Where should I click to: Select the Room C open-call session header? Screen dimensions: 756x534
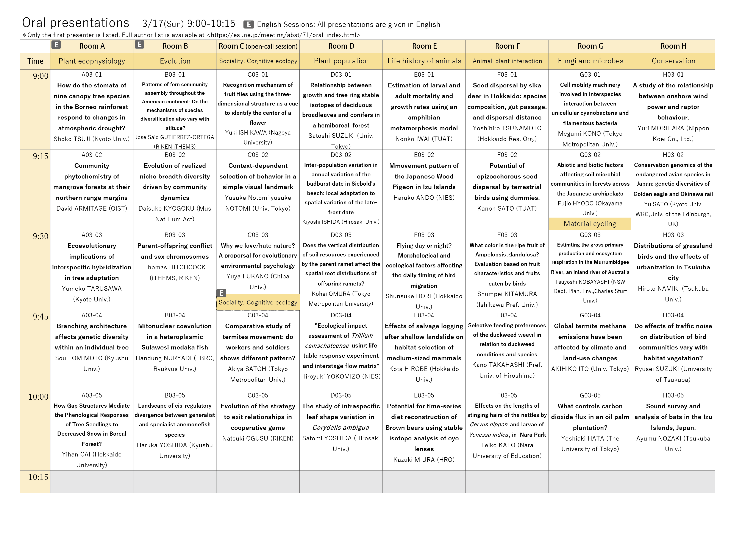pos(258,46)
